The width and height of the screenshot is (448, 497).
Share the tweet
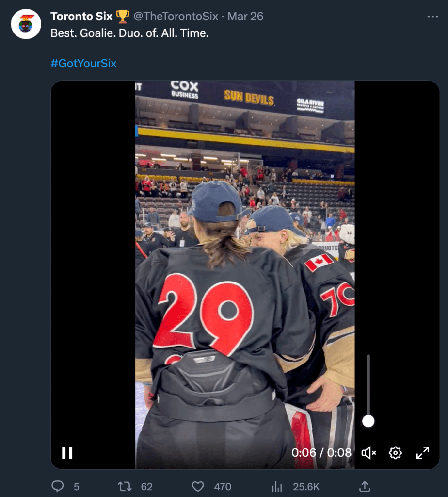(365, 486)
